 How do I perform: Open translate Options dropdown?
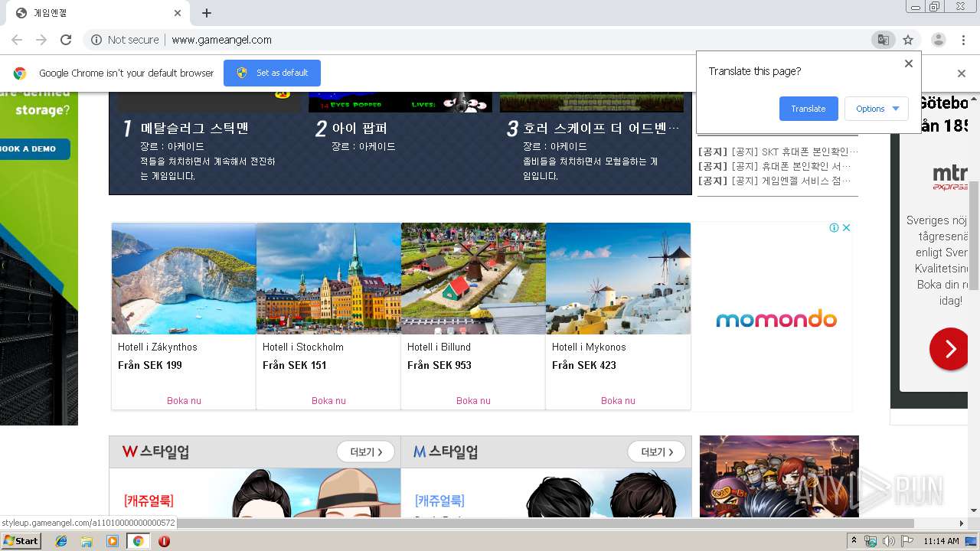877,109
